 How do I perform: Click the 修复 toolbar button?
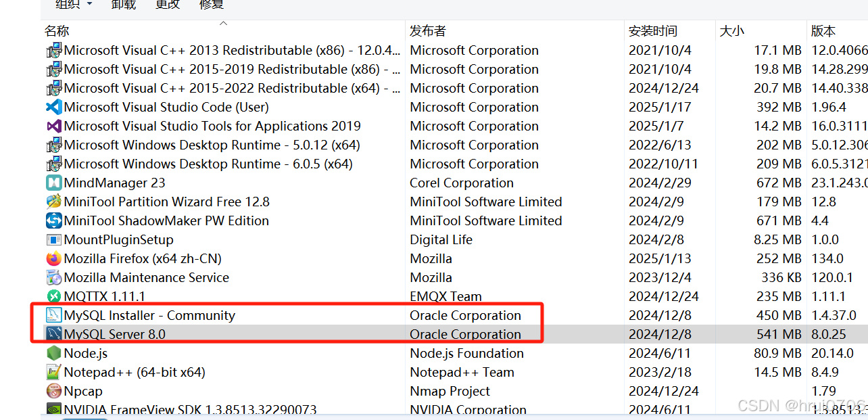pos(212,5)
